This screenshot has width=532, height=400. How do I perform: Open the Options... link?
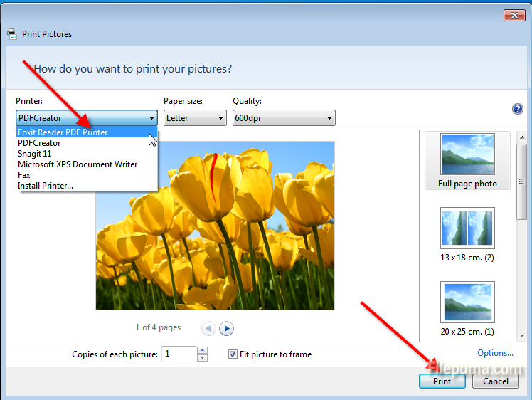click(495, 353)
